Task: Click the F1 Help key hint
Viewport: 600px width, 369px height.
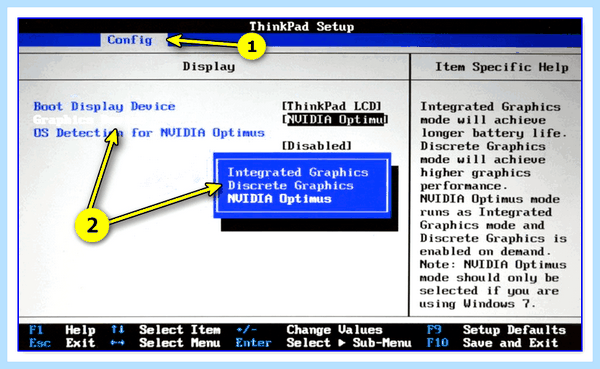Action: coord(62,330)
